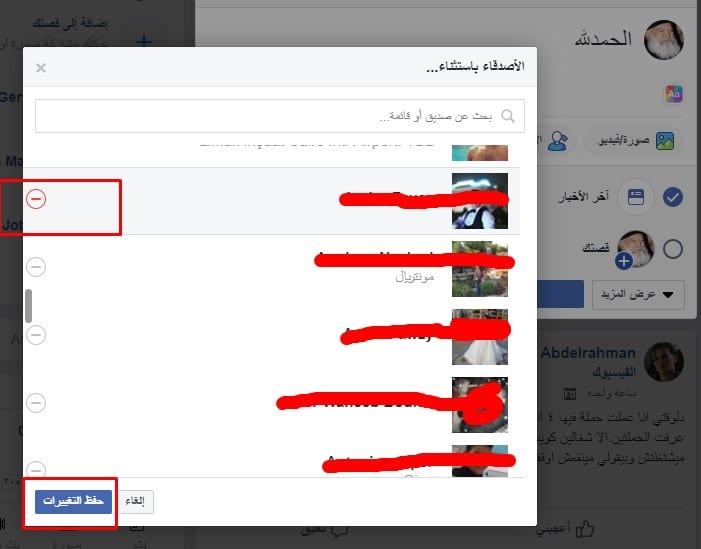Close the الأصدقاء باستثناء dialog with the X
The width and height of the screenshot is (701, 549).
coord(41,68)
